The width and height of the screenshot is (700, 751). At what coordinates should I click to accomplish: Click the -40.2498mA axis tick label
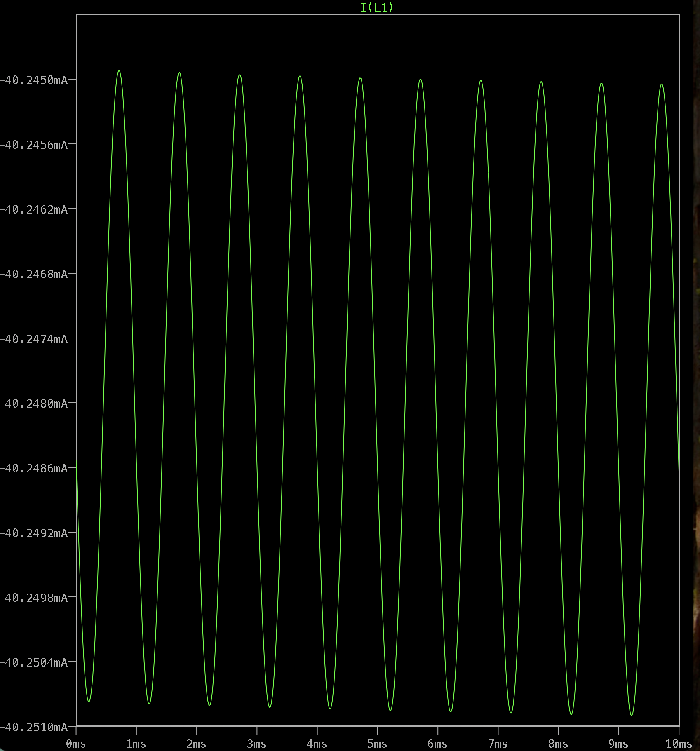(x=34, y=598)
